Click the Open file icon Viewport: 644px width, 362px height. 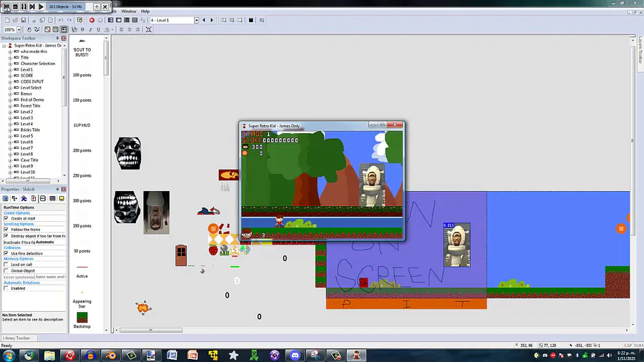(15, 20)
